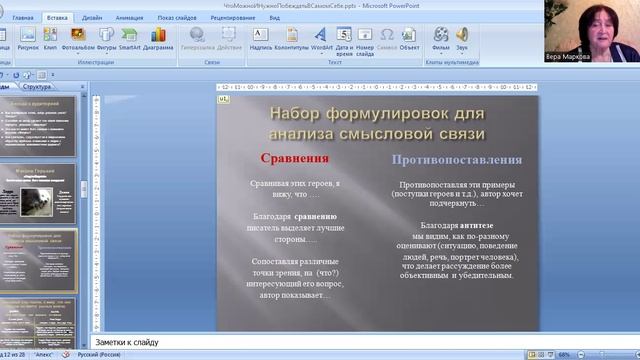Click the Вера Маркова video thumbnail
Viewport: 640px width, 360px height.
coord(592,31)
